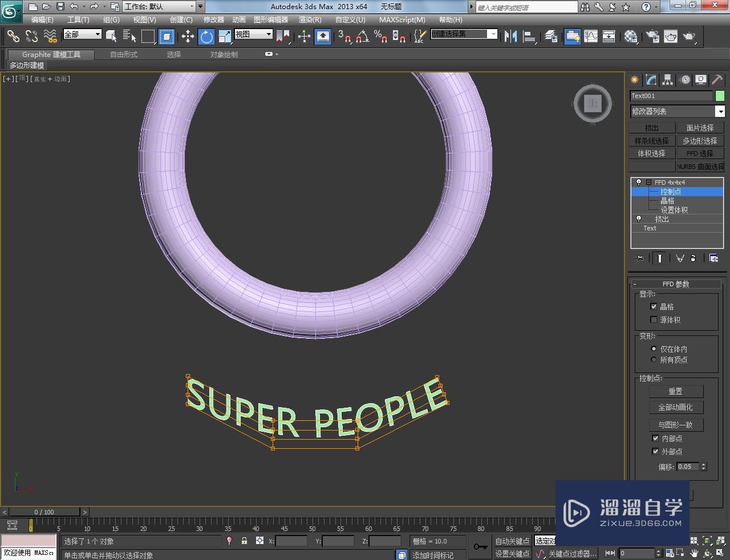Open the Select by Name list icon
This screenshot has height=560, width=730.
(x=129, y=36)
